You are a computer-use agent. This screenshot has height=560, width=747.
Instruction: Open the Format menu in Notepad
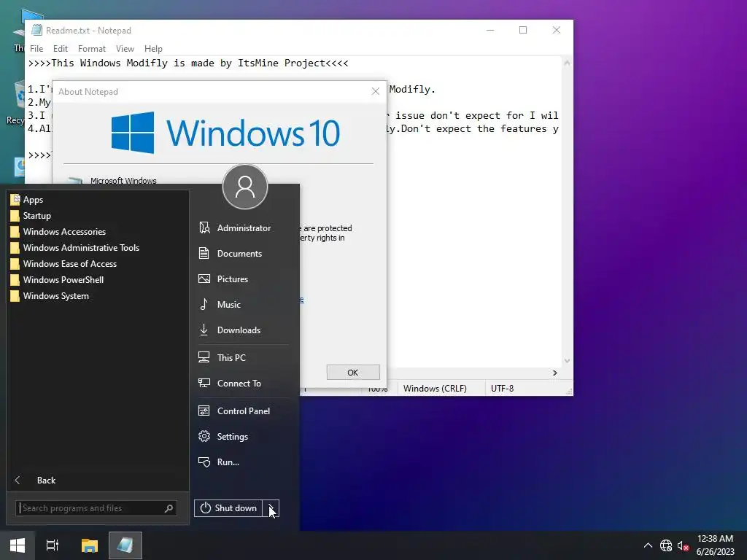tap(92, 49)
